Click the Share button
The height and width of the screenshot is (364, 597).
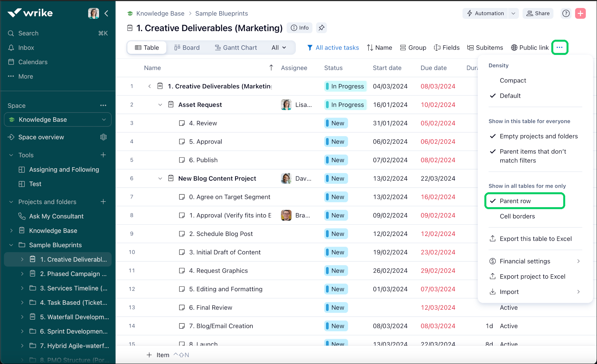coord(538,13)
